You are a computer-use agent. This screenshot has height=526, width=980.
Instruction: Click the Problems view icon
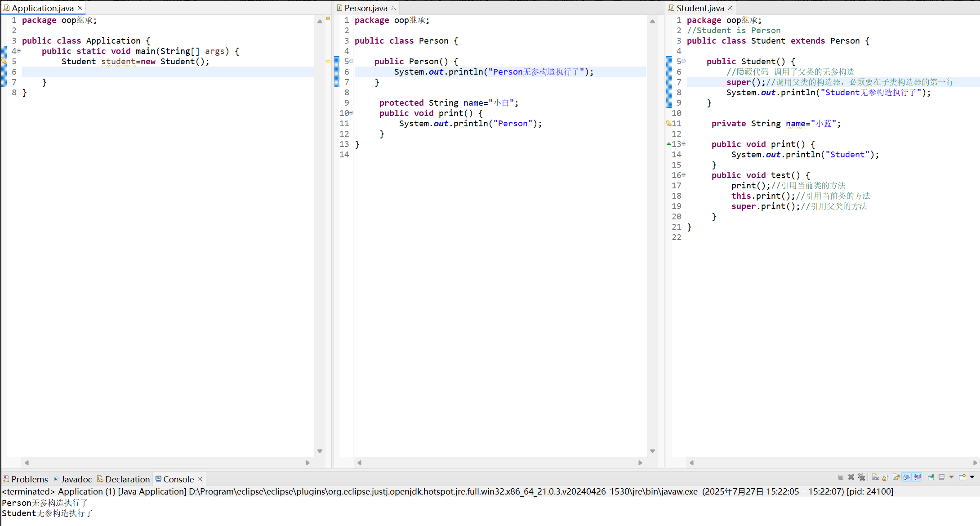[x=6, y=479]
